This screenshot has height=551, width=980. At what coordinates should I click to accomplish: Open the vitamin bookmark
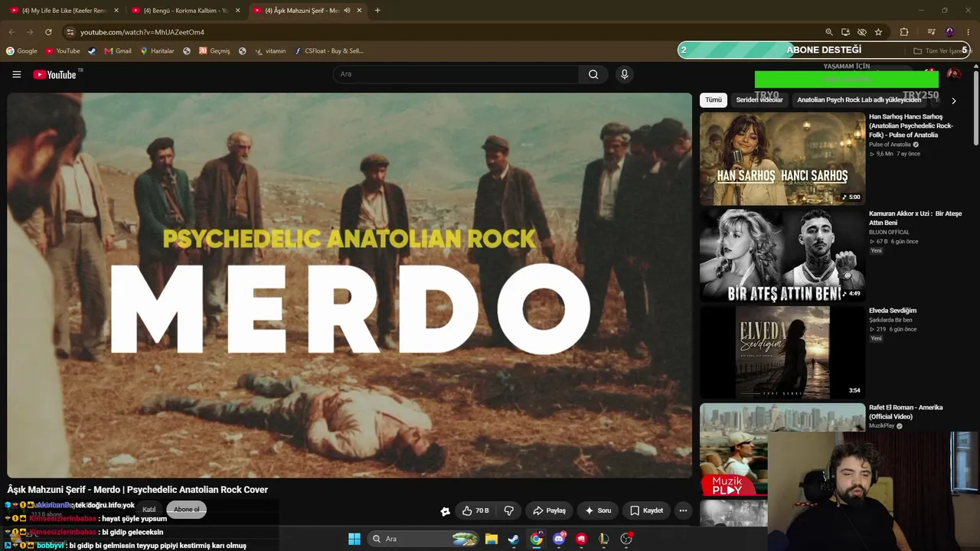270,51
